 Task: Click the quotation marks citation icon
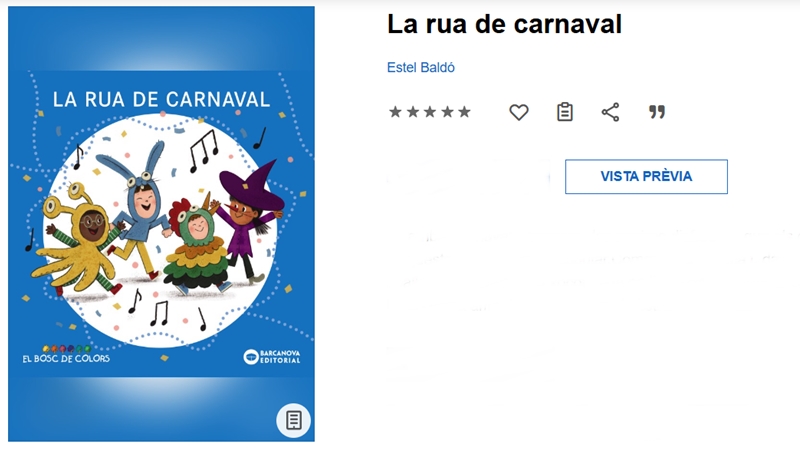657,112
